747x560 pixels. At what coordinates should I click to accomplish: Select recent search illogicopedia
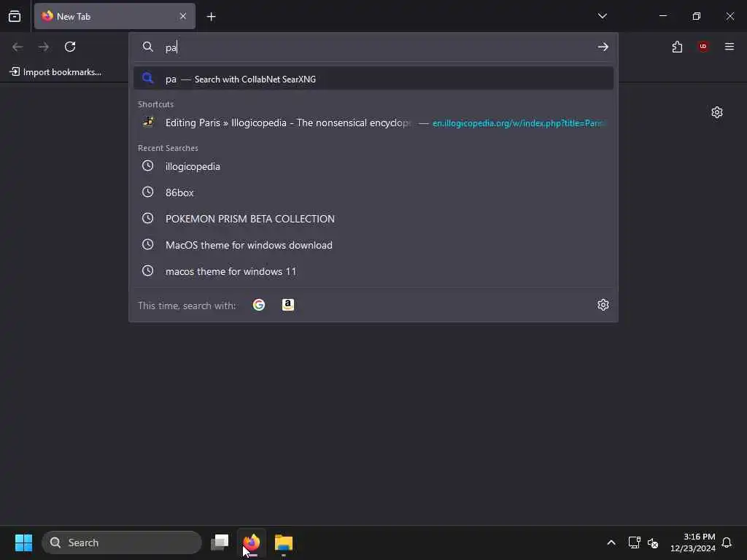click(x=373, y=166)
